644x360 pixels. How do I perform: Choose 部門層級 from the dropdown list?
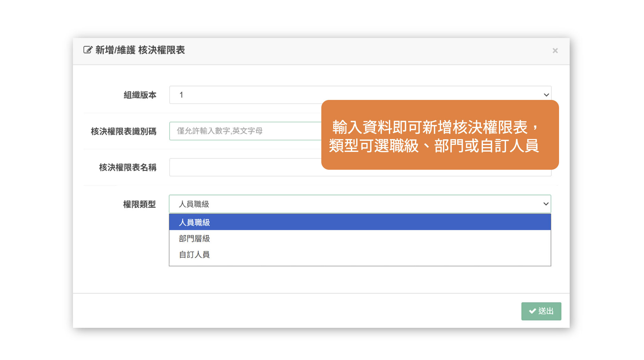pos(195,239)
